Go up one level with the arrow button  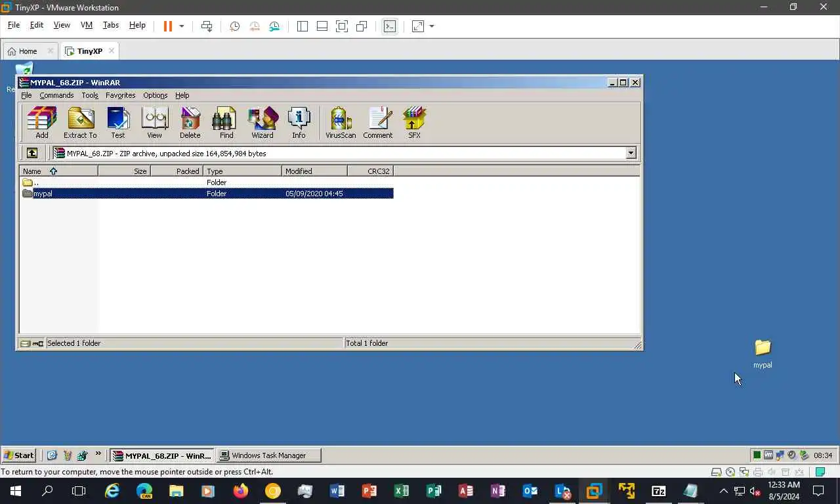point(31,153)
